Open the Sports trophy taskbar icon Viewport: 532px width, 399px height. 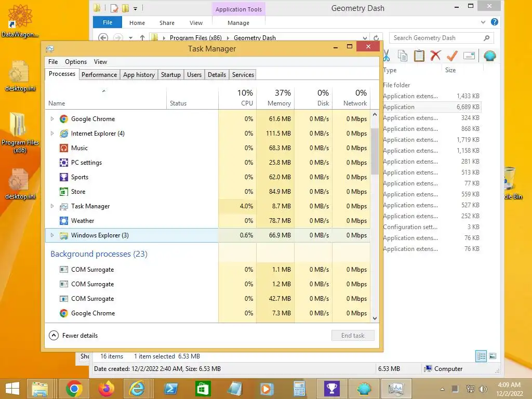tap(331, 389)
